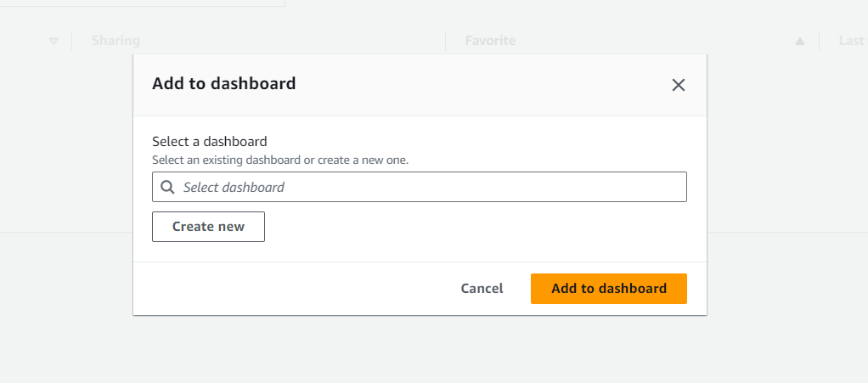Cancel adding to dashboard

pos(482,289)
